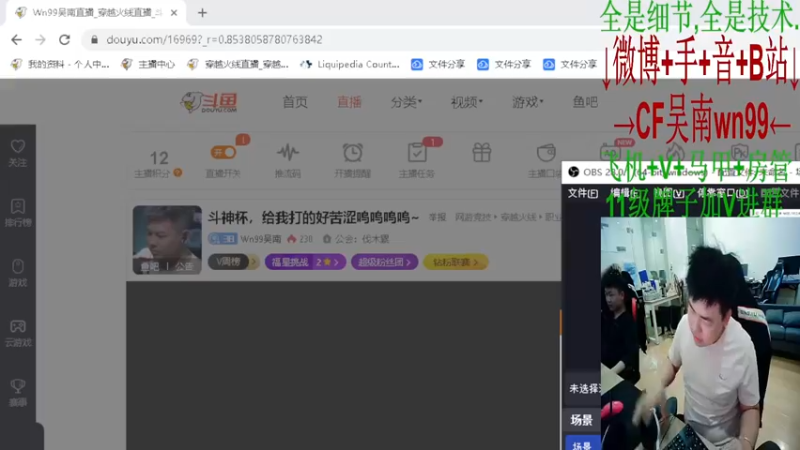Image resolution: width=800 pixels, height=450 pixels.
Task: Open the 福星挑战 badge
Action: [305, 262]
